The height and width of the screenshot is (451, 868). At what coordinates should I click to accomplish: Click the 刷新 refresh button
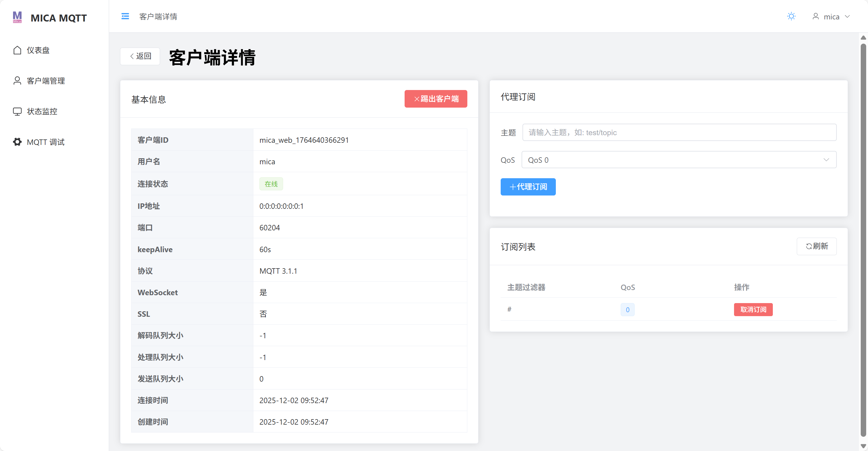pos(817,246)
